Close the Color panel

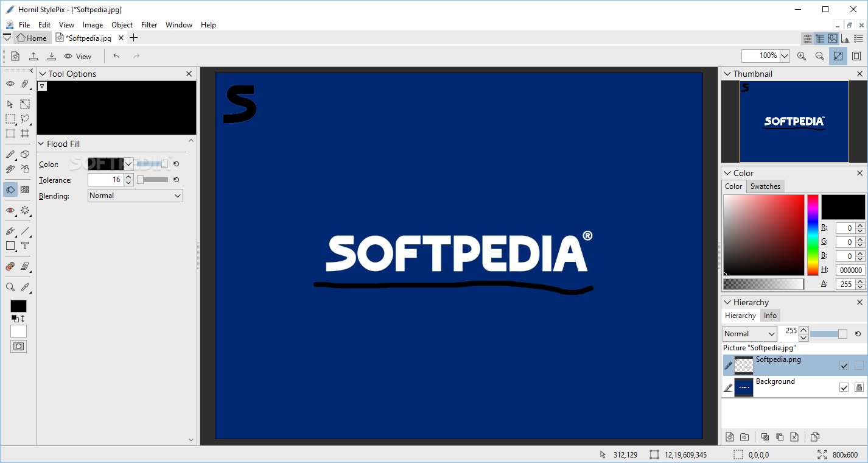click(859, 173)
